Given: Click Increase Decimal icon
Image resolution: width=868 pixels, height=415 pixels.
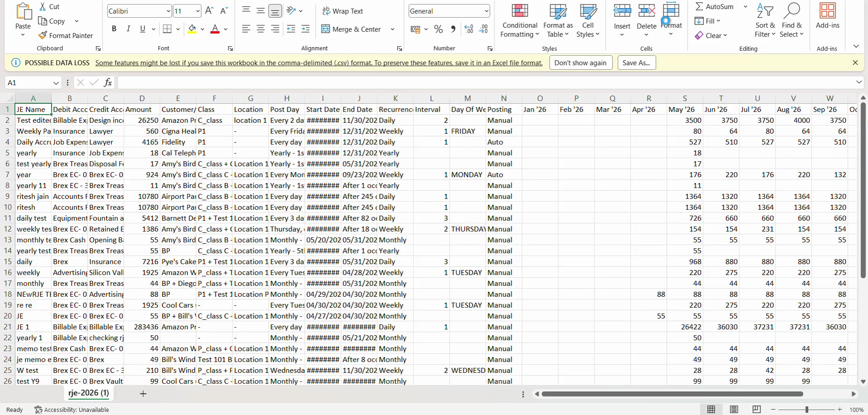Looking at the screenshot, I should point(469,29).
